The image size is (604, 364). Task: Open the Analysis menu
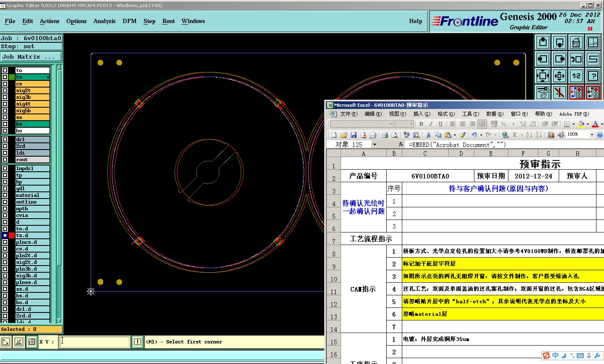(104, 21)
